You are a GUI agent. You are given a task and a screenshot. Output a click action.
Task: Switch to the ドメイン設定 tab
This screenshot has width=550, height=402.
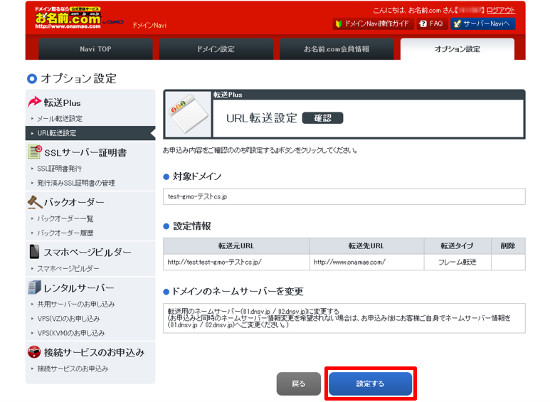[x=216, y=49]
